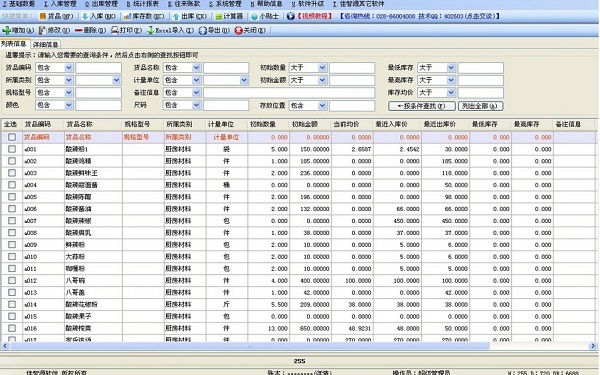Open the Calculator (计算器) shortcut
Image resolution: width=600 pixels, height=375 pixels.
point(229,16)
